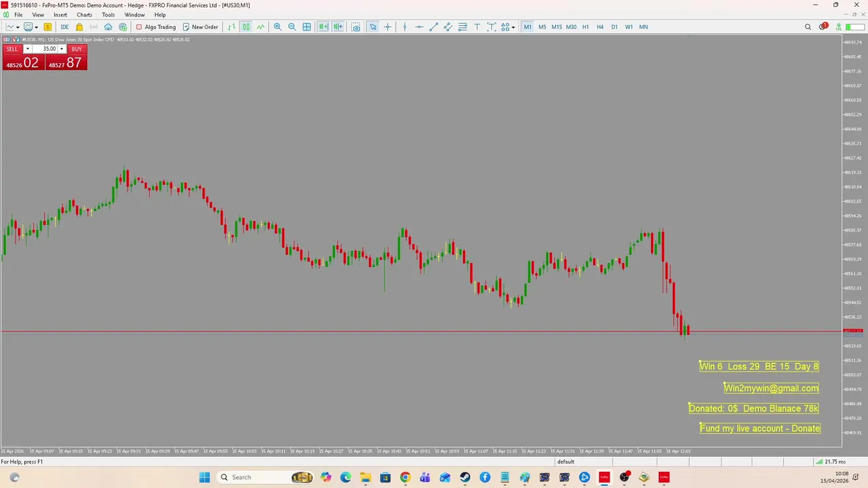The height and width of the screenshot is (488, 868).
Task: Open the Insert menu
Action: point(60,15)
